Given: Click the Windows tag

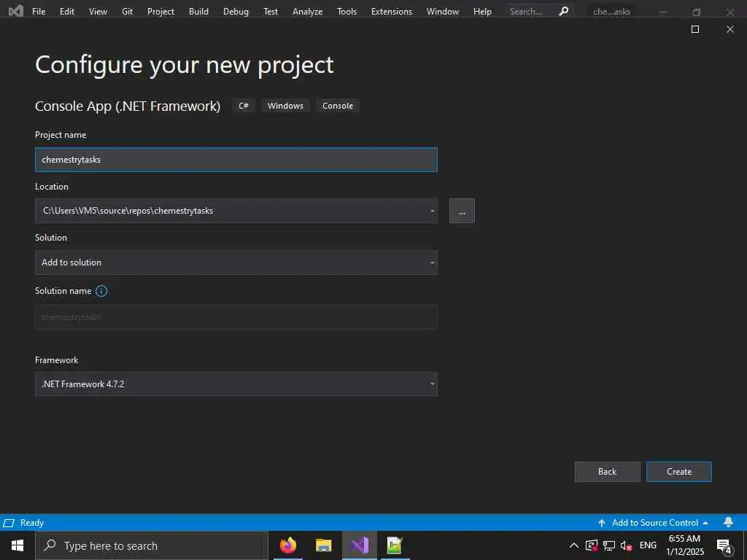Looking at the screenshot, I should pos(285,106).
